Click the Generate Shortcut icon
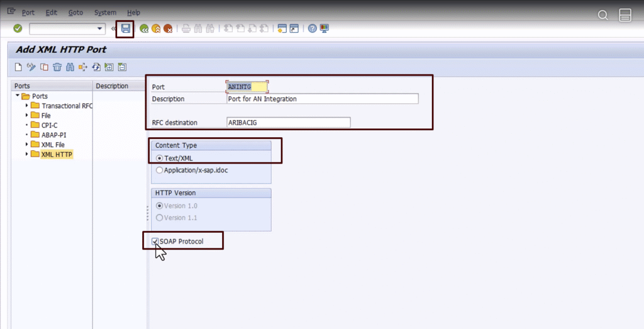644x329 pixels. tap(294, 28)
